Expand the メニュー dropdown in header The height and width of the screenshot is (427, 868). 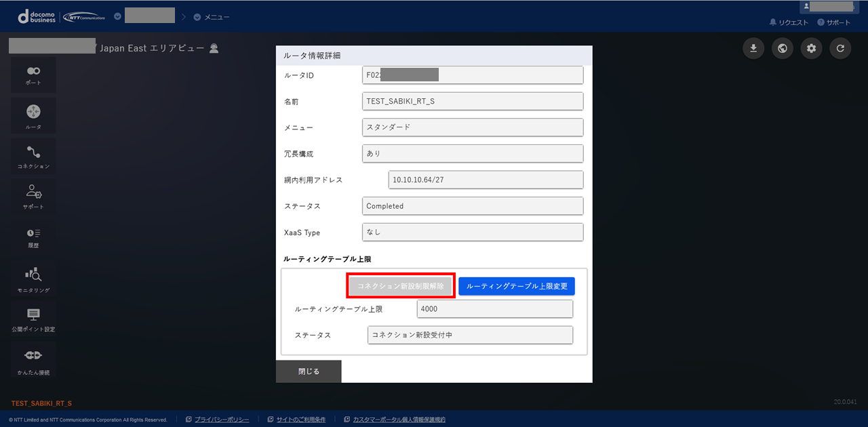click(x=197, y=16)
